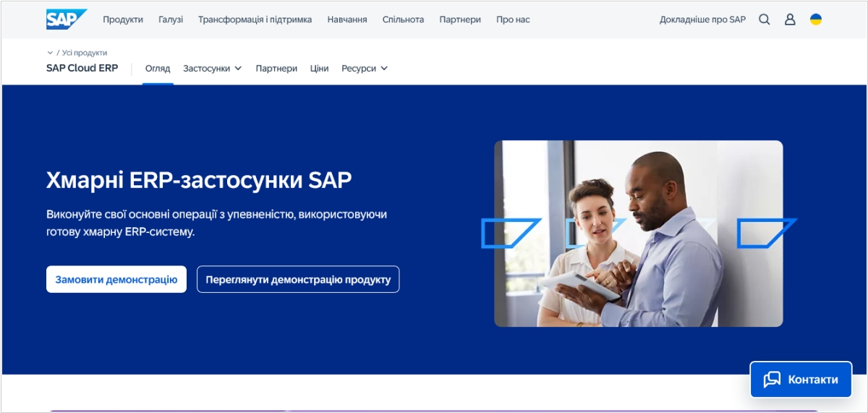The height and width of the screenshot is (413, 868).
Task: Click the Замовити демонстрацію button
Action: coord(116,279)
